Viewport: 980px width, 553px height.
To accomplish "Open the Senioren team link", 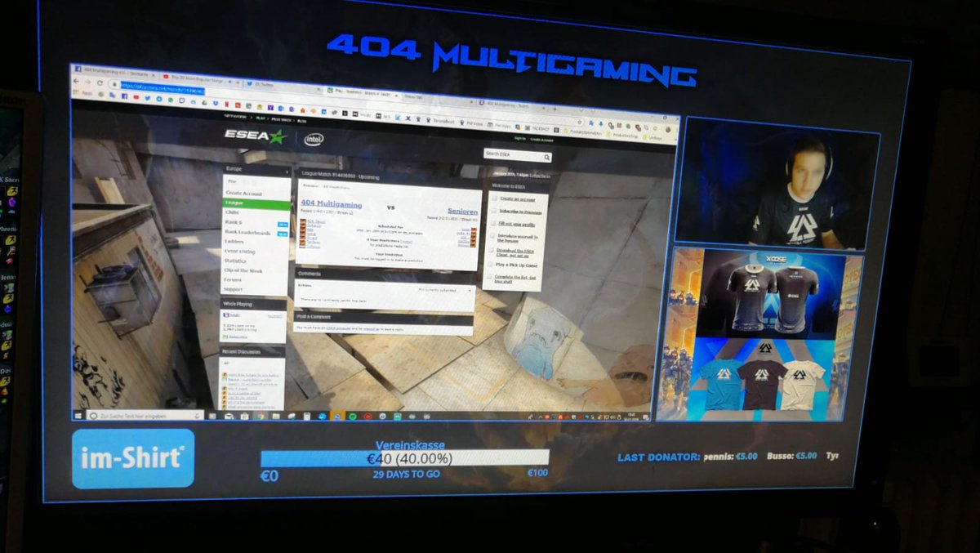I will 462,211.
